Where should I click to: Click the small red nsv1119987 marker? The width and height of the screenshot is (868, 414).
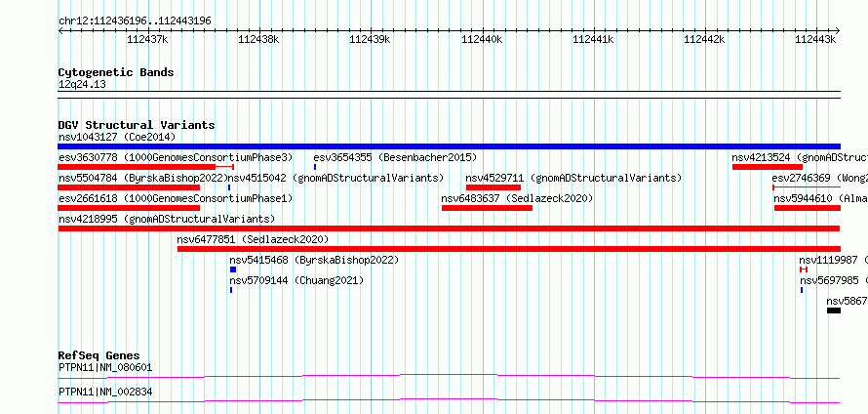(x=804, y=269)
